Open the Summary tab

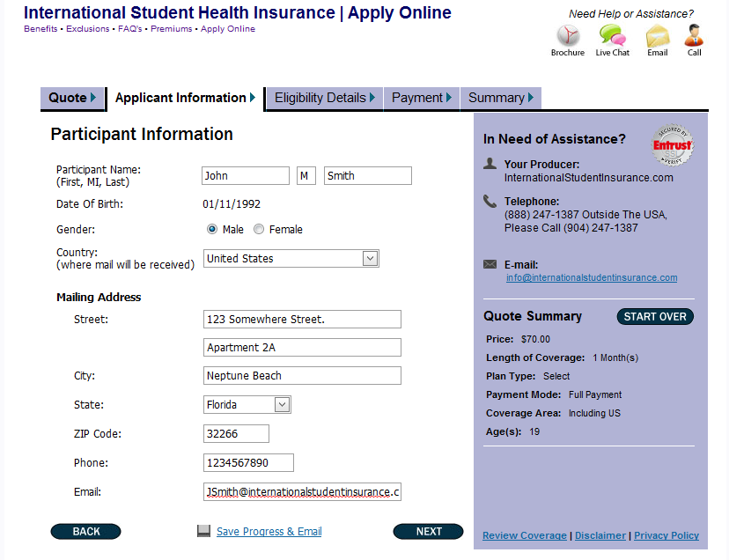point(501,98)
